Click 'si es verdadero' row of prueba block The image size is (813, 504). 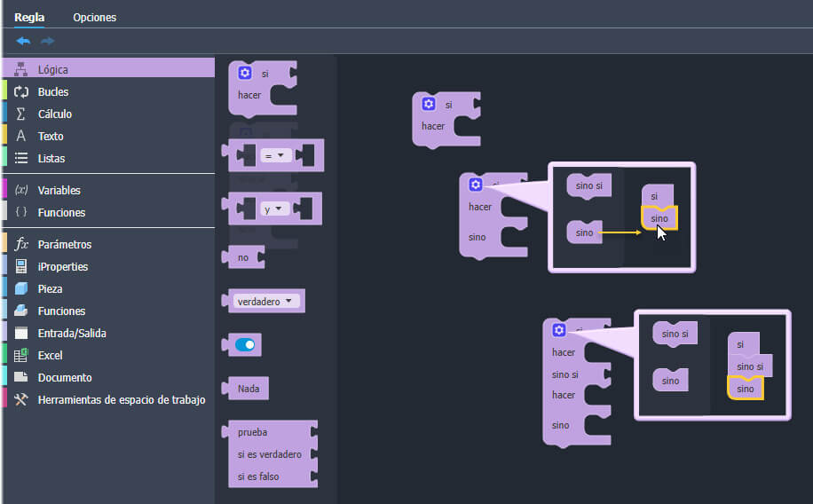[x=270, y=454]
